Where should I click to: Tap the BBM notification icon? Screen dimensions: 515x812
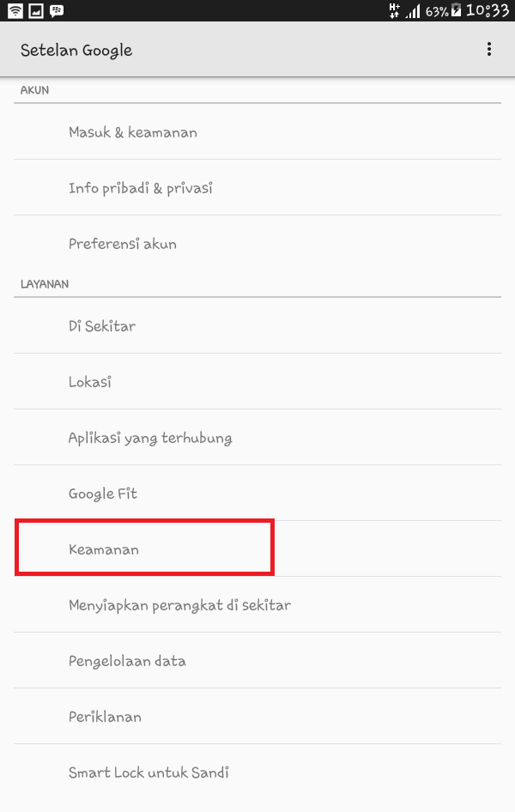[57, 11]
